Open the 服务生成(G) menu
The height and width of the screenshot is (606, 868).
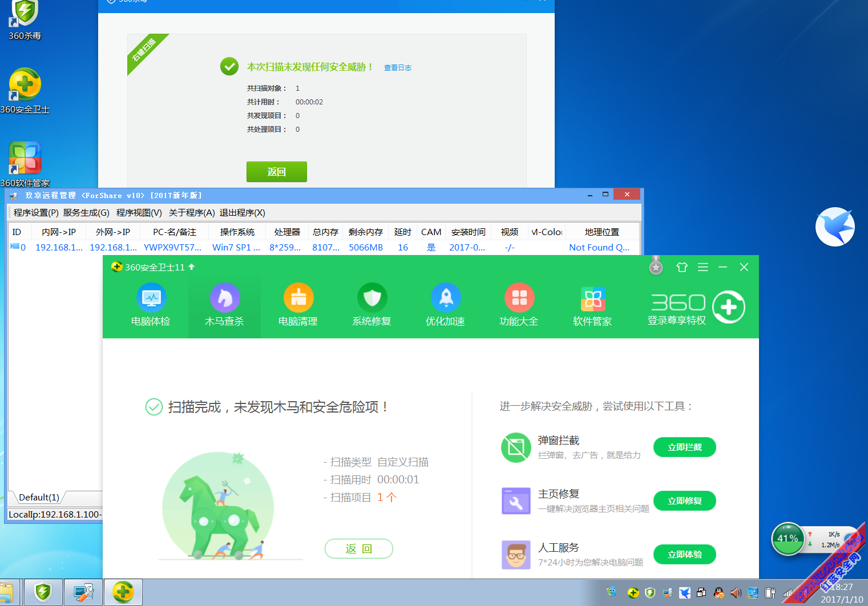tap(86, 213)
